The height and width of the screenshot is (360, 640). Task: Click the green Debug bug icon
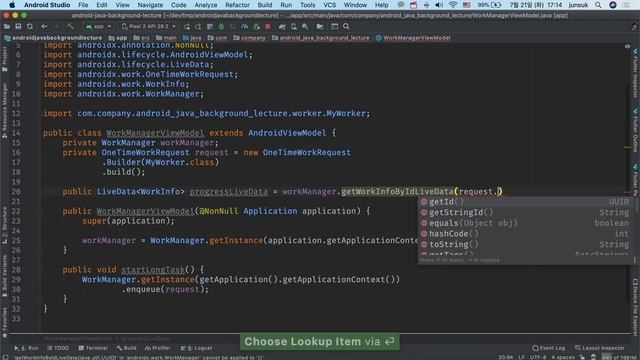click(221, 27)
